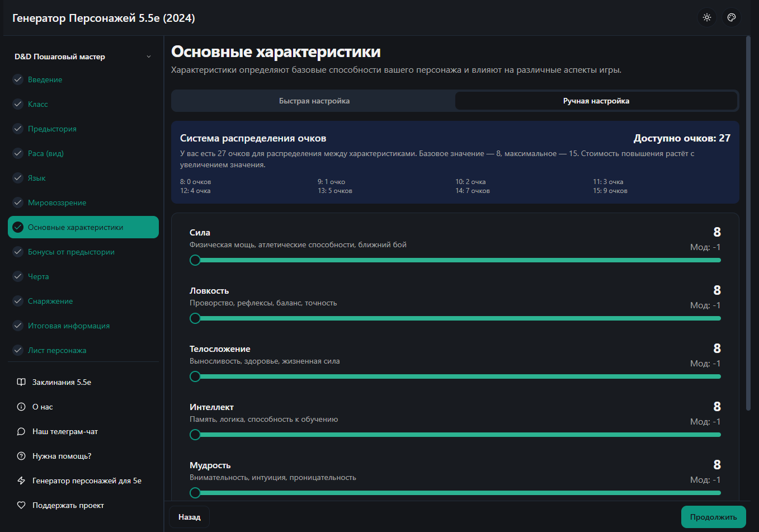Click the chat bubble icon for телеграм-чат

coord(21,431)
